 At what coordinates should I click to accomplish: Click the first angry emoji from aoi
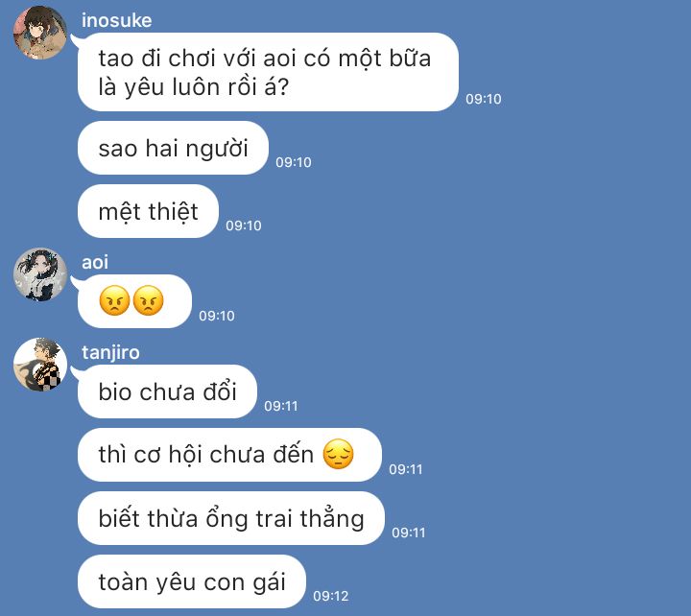[x=114, y=300]
